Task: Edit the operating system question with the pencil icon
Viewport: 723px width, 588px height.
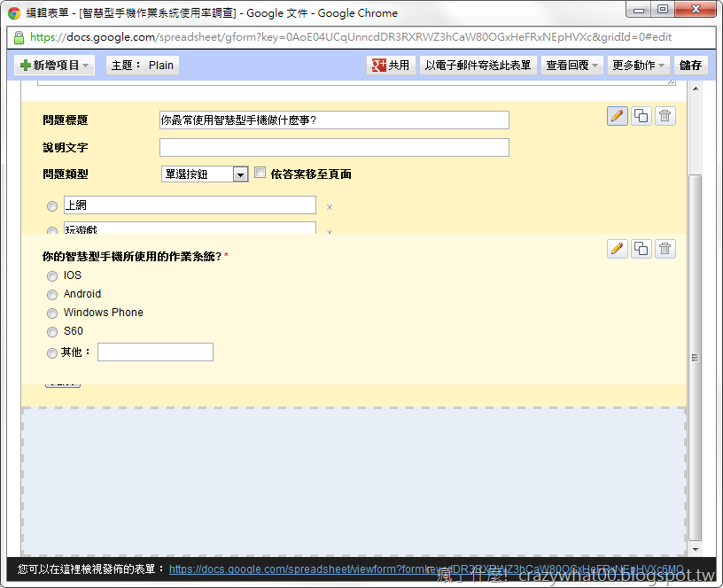Action: click(617, 249)
